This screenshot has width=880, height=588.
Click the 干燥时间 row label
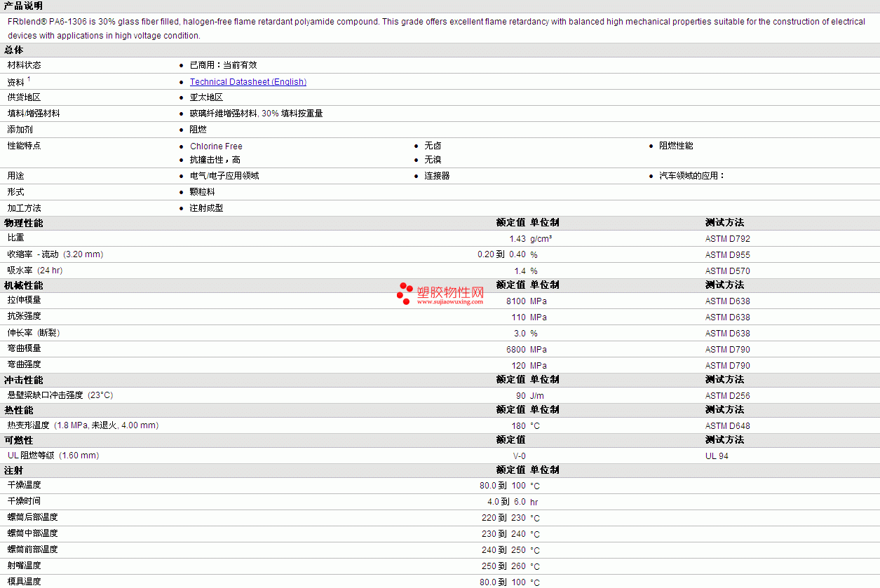pos(25,501)
